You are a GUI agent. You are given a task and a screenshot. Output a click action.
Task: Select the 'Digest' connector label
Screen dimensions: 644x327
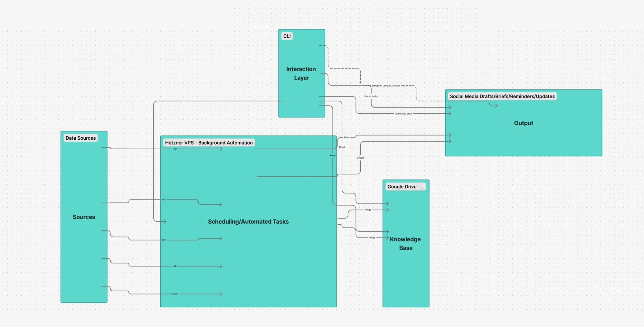click(x=360, y=158)
